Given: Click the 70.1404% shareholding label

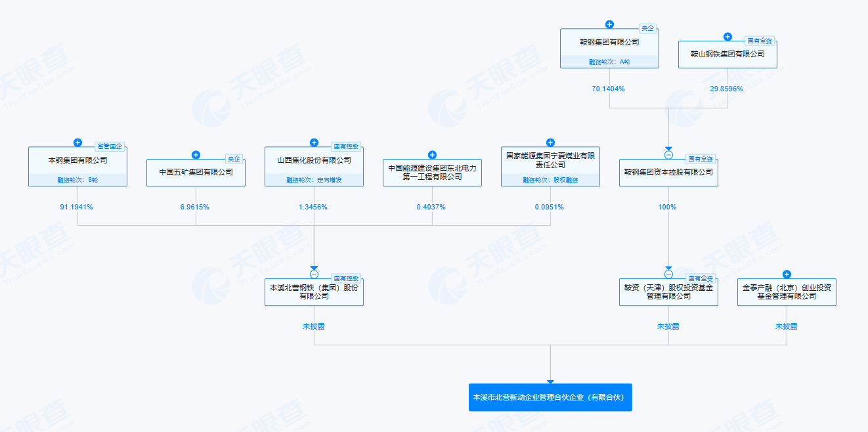Looking at the screenshot, I should tap(608, 89).
